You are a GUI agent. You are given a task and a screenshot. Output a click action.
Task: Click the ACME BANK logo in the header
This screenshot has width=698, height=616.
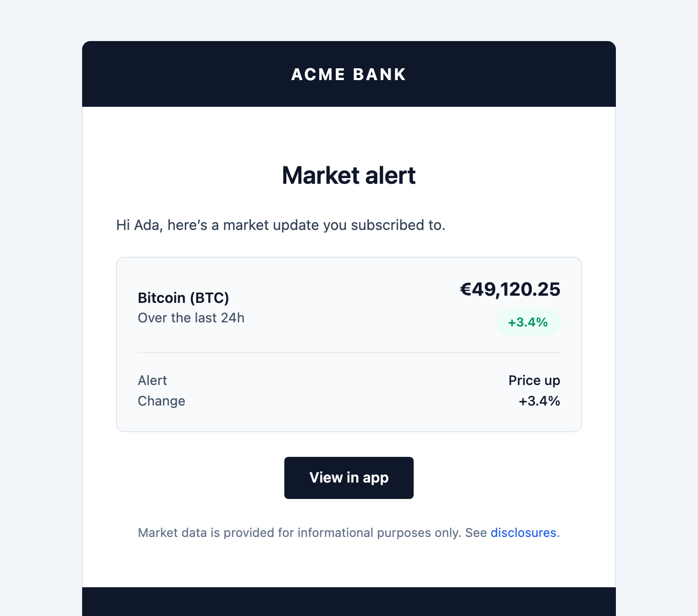tap(348, 74)
